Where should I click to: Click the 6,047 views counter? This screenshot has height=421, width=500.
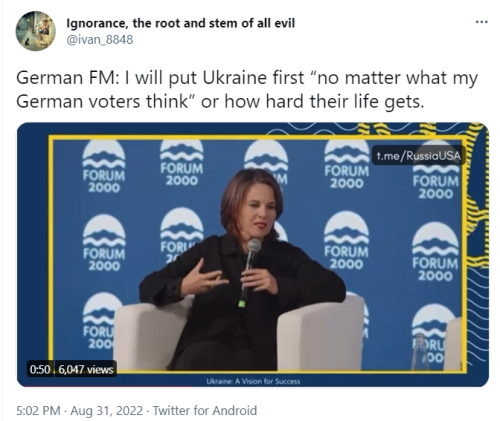(86, 369)
